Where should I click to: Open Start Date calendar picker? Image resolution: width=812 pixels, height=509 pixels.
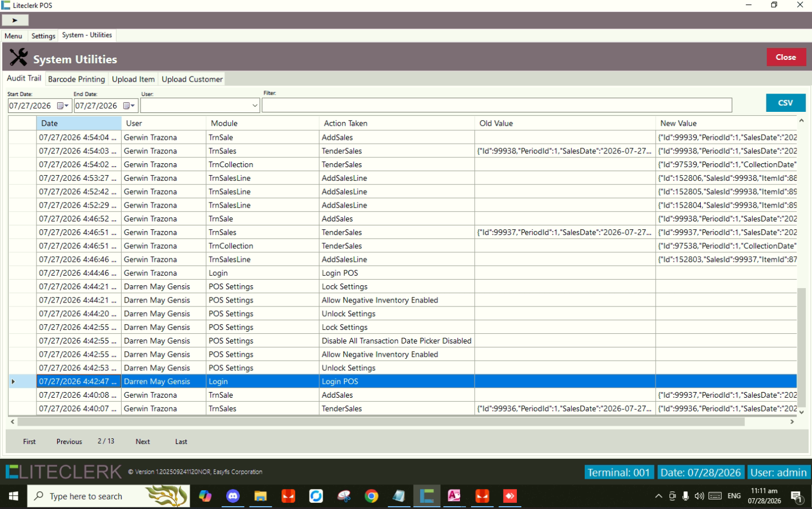(x=60, y=106)
